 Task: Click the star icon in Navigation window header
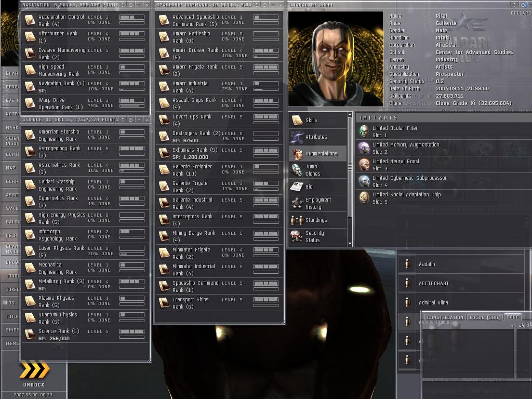point(123,5)
